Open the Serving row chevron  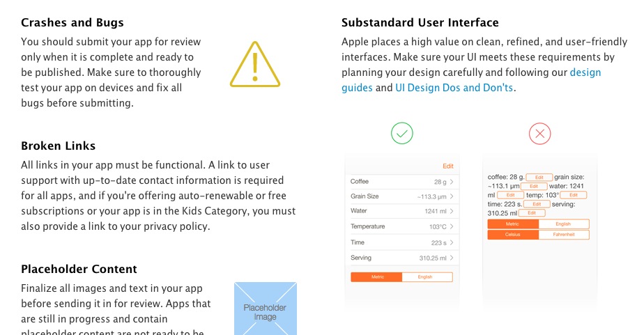(452, 258)
